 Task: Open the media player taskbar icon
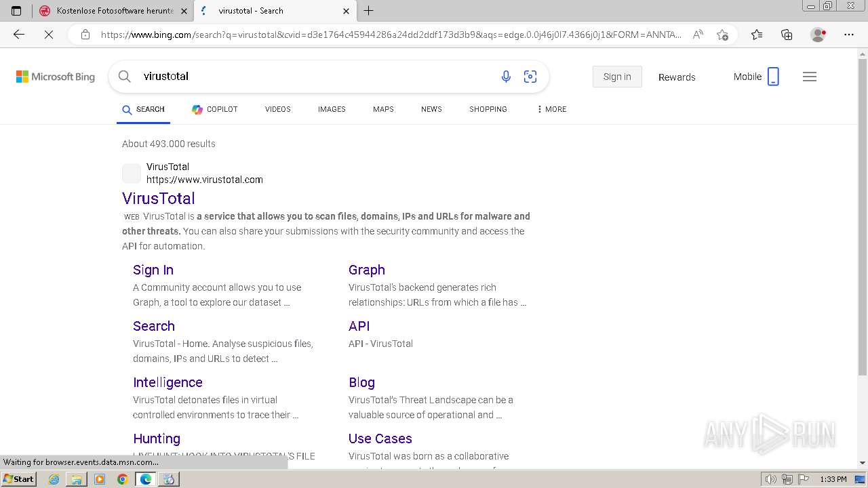pos(100,479)
